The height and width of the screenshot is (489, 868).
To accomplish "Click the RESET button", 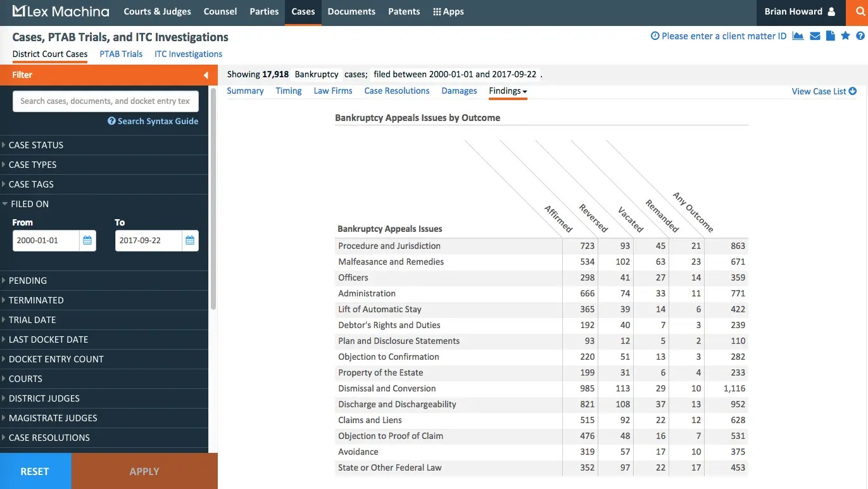I will point(35,471).
